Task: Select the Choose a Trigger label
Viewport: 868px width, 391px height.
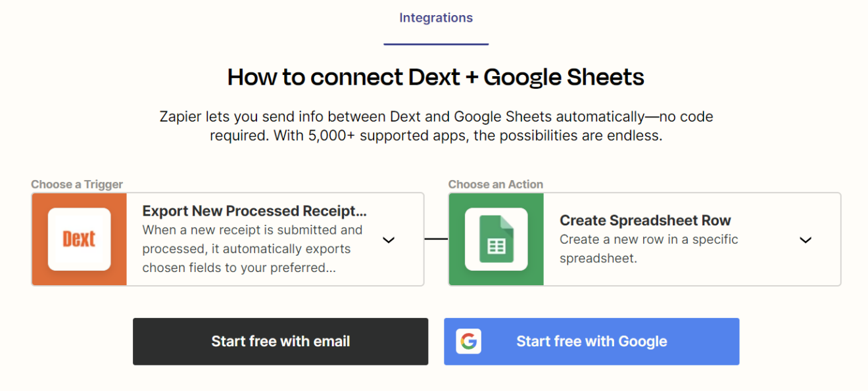Action: [x=76, y=185]
